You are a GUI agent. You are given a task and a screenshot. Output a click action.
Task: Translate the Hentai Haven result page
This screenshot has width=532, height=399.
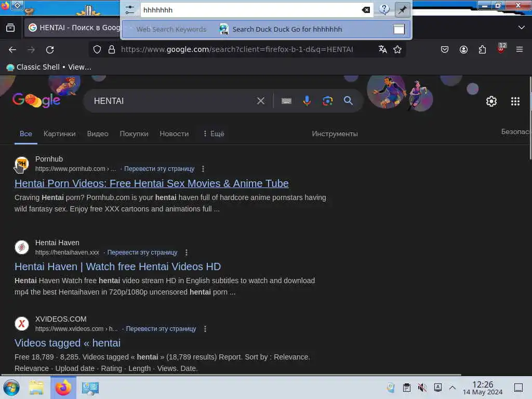[x=142, y=252]
